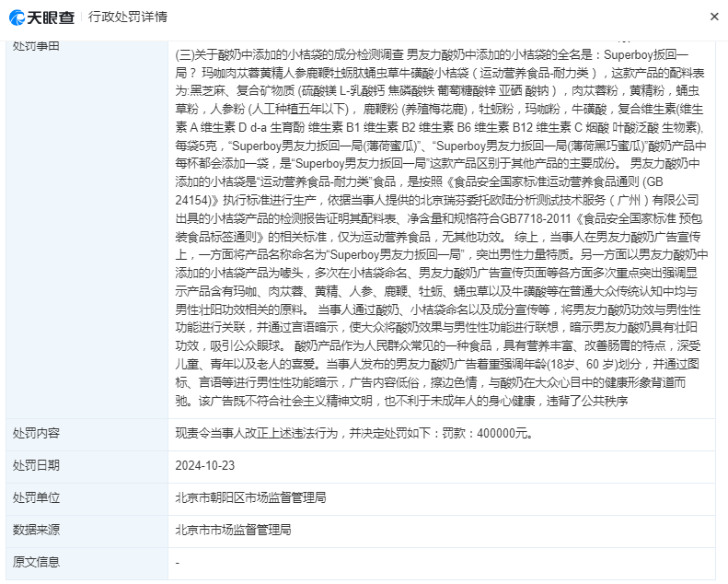Image resolution: width=728 pixels, height=584 pixels.
Task: Click 北京市朝阳区市场监督管理局 value
Action: tap(250, 497)
